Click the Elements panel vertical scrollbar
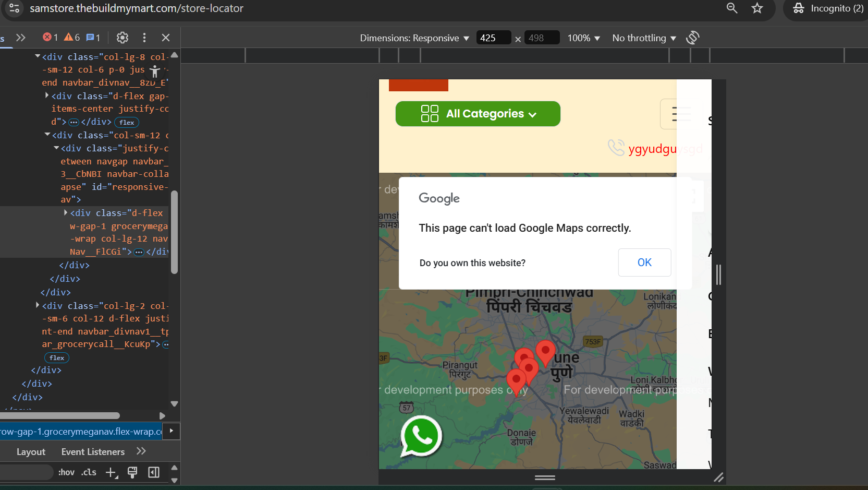The image size is (868, 490). 175,232
